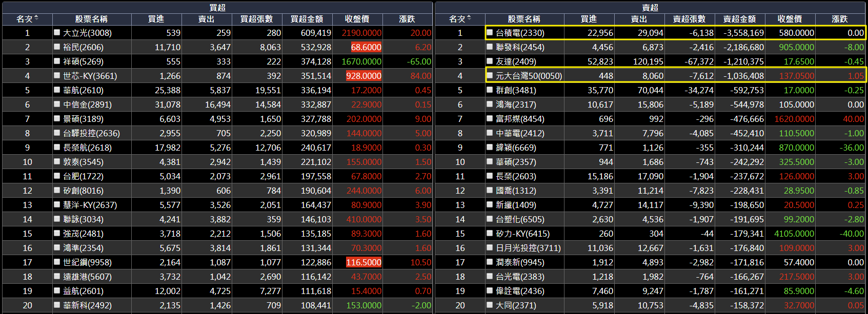
Task: Open stock 遠雄港(5607)
Action: pyautogui.click(x=87, y=277)
